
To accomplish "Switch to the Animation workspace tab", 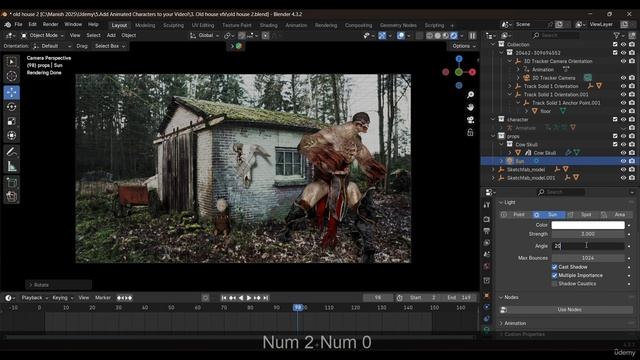I will [x=296, y=25].
